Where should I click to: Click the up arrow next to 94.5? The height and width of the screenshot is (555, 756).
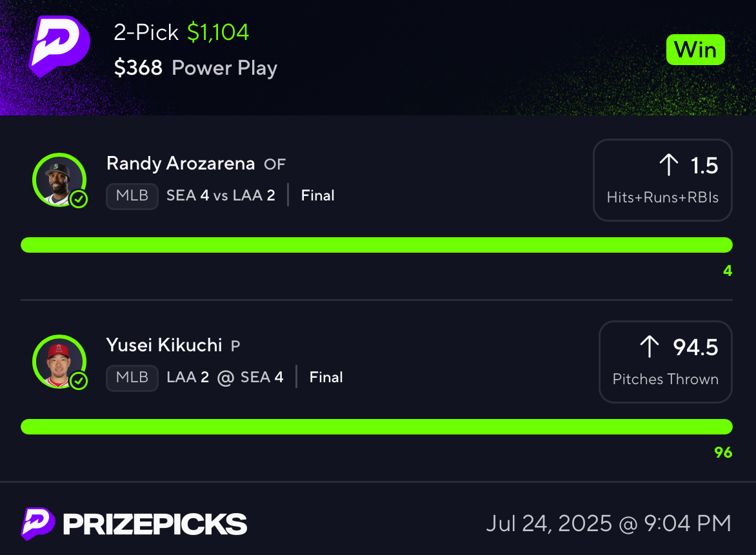click(x=650, y=346)
